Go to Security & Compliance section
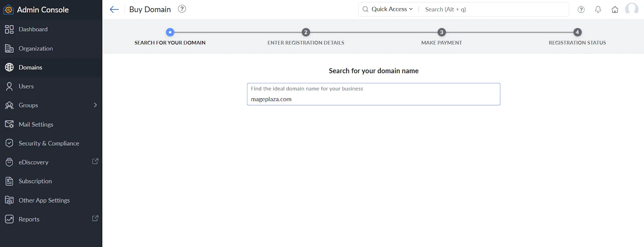The image size is (644, 247). 49,143
